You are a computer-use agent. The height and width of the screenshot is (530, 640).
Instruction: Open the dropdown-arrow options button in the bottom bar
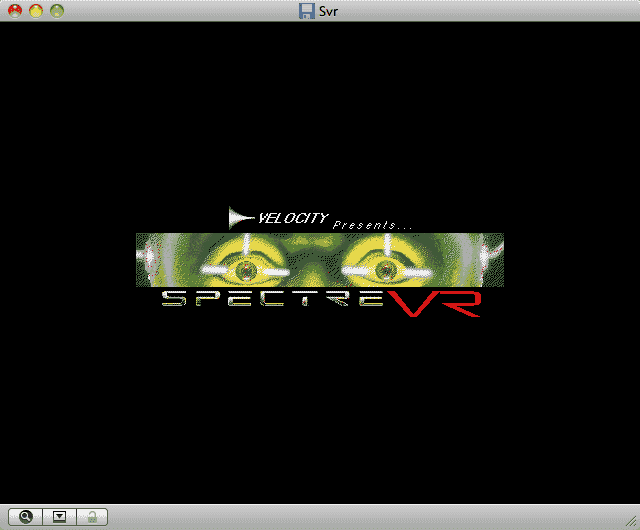point(60,517)
